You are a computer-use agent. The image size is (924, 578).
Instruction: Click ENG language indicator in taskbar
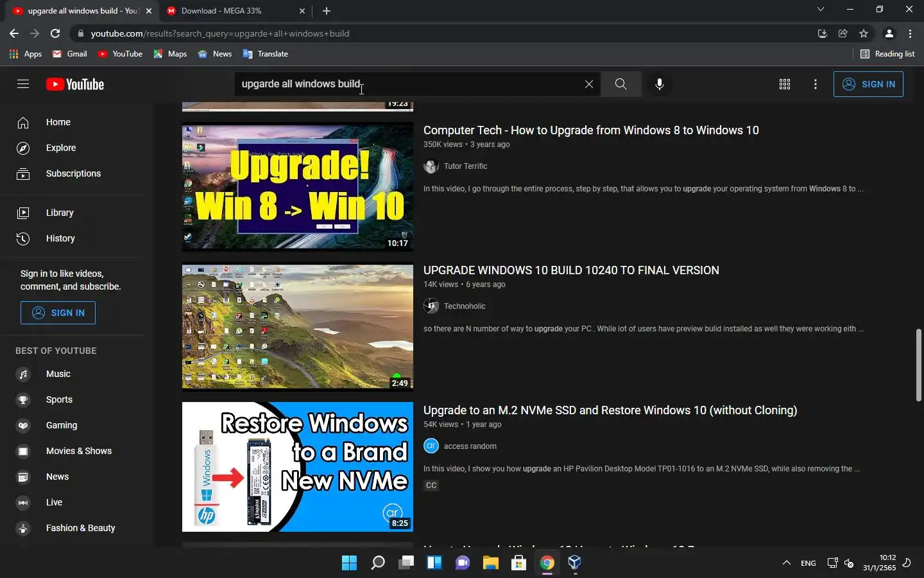coord(809,563)
